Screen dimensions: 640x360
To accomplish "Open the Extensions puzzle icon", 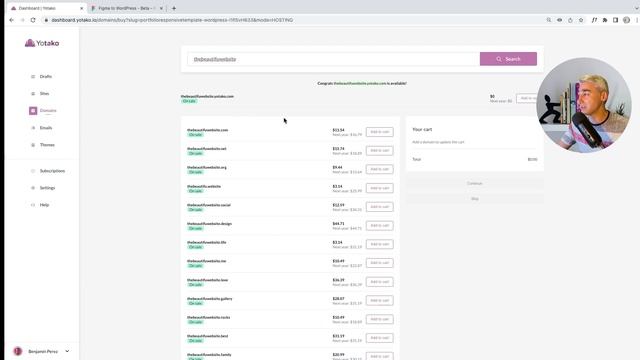I will coord(605,20).
